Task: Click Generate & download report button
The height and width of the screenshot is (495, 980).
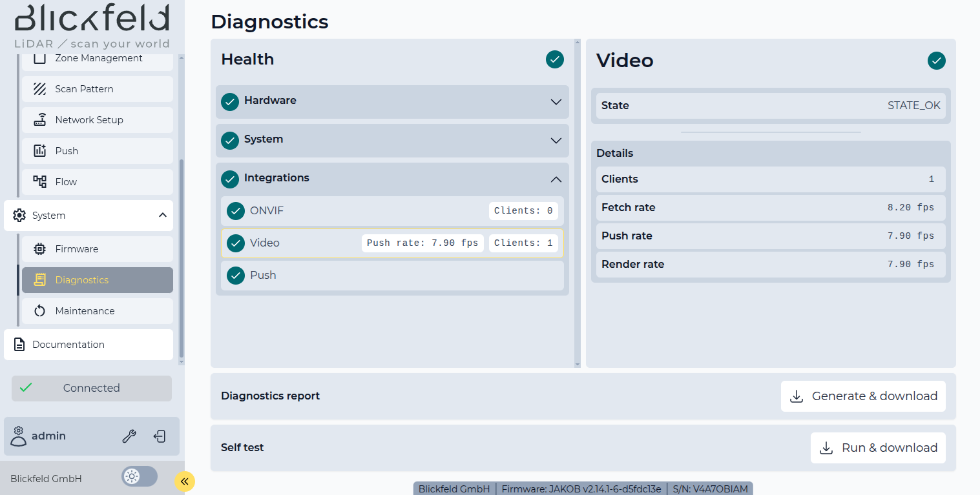Action: pyautogui.click(x=863, y=396)
